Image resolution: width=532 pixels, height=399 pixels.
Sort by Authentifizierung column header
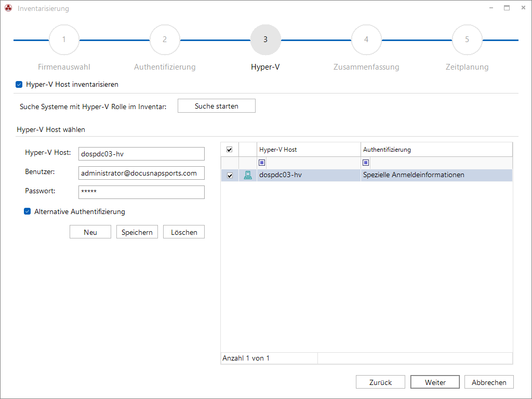tap(436, 150)
